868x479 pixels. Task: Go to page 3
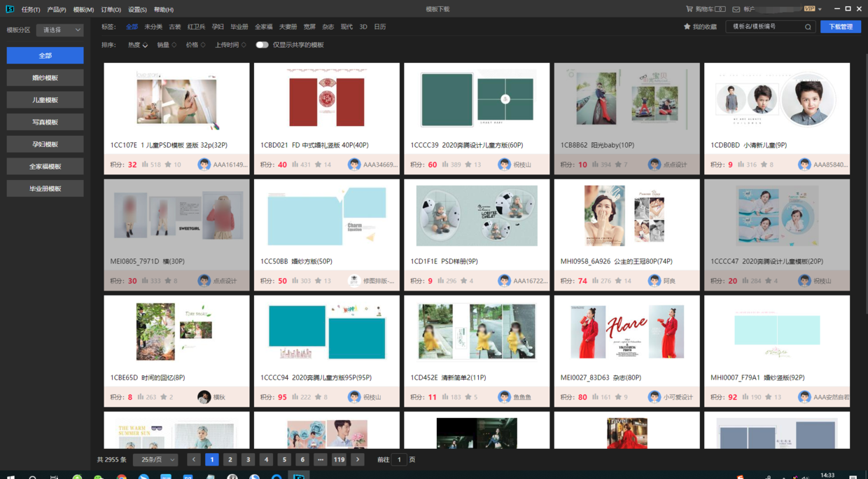(248, 459)
